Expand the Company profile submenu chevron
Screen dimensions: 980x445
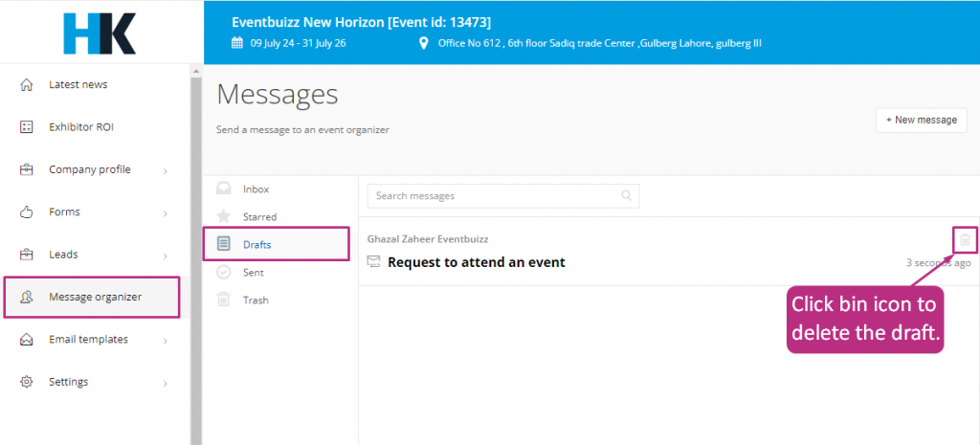[x=165, y=170]
